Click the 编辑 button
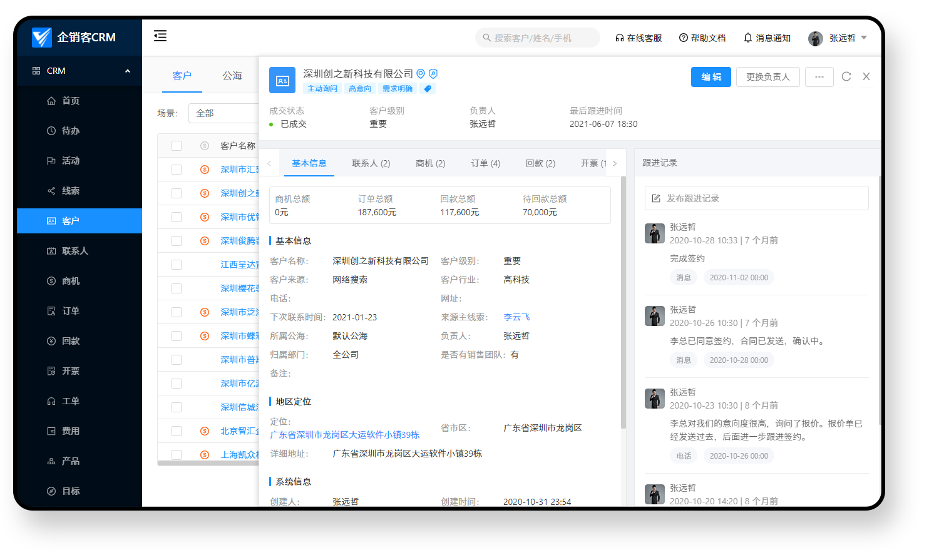Viewport: 939px width, 560px height. coord(711,77)
